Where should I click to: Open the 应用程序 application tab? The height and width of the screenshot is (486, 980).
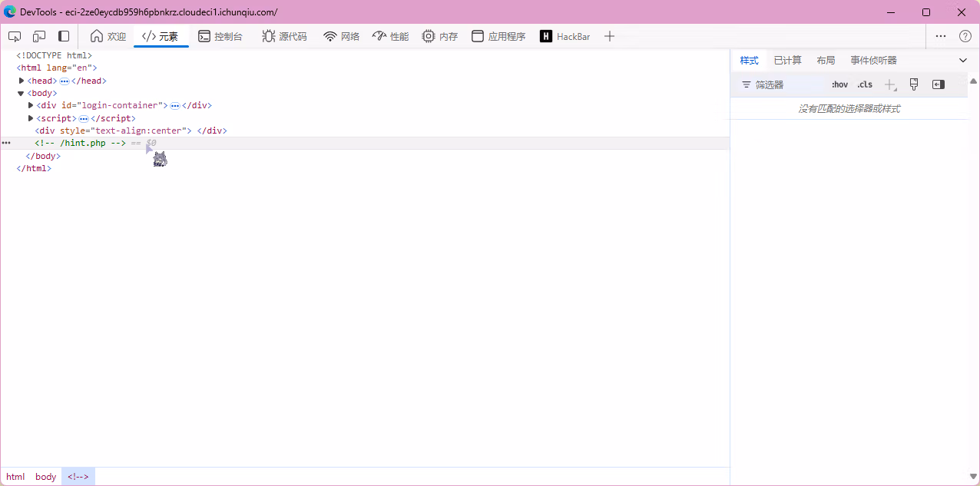[498, 36]
